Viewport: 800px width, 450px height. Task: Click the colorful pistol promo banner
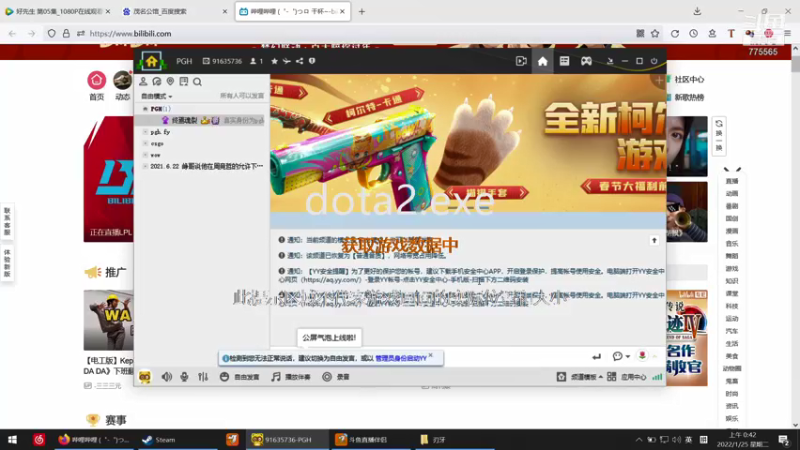[x=468, y=143]
